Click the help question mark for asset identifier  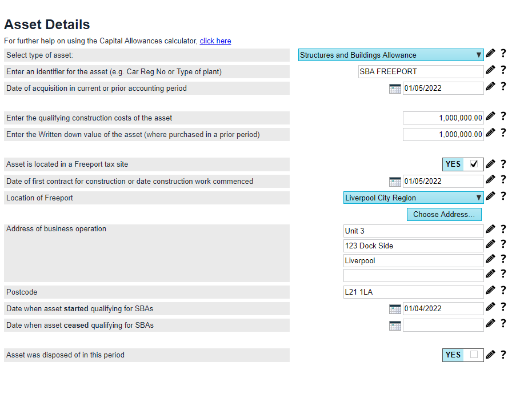[503, 70]
